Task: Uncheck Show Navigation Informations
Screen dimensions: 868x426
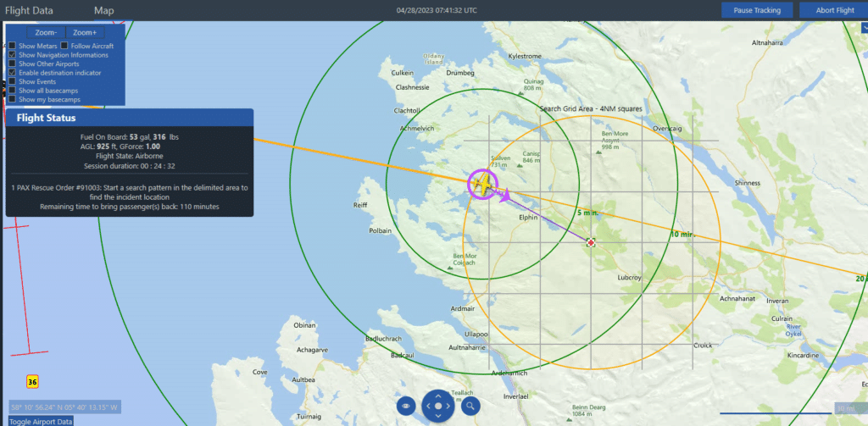Action: click(12, 55)
